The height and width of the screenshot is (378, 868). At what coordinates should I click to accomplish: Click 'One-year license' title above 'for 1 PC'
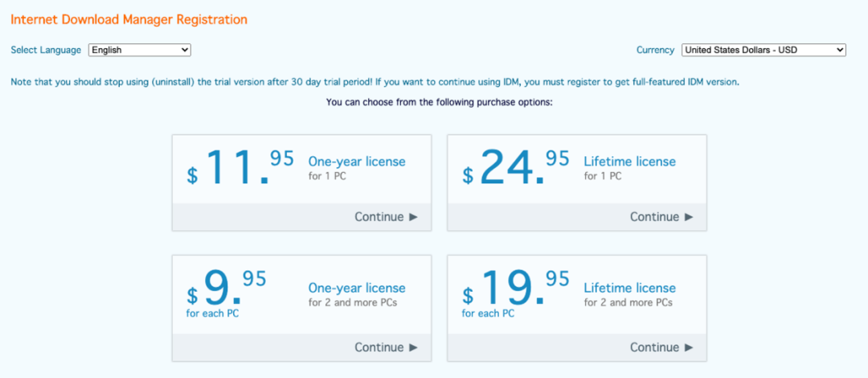357,162
